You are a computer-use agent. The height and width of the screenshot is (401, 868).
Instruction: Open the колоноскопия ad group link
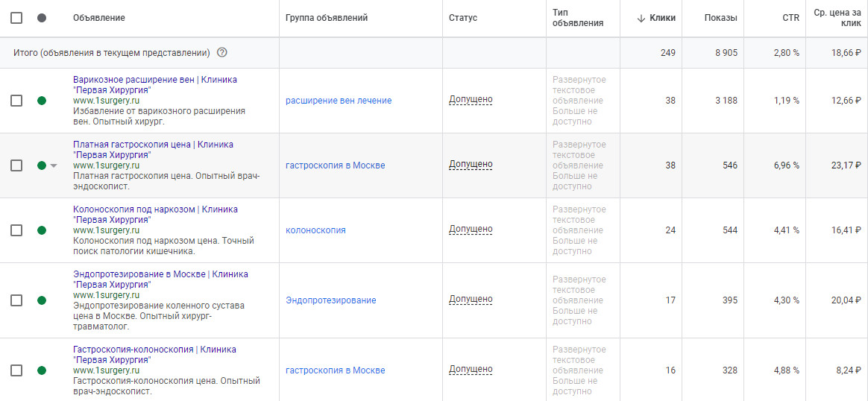click(315, 230)
